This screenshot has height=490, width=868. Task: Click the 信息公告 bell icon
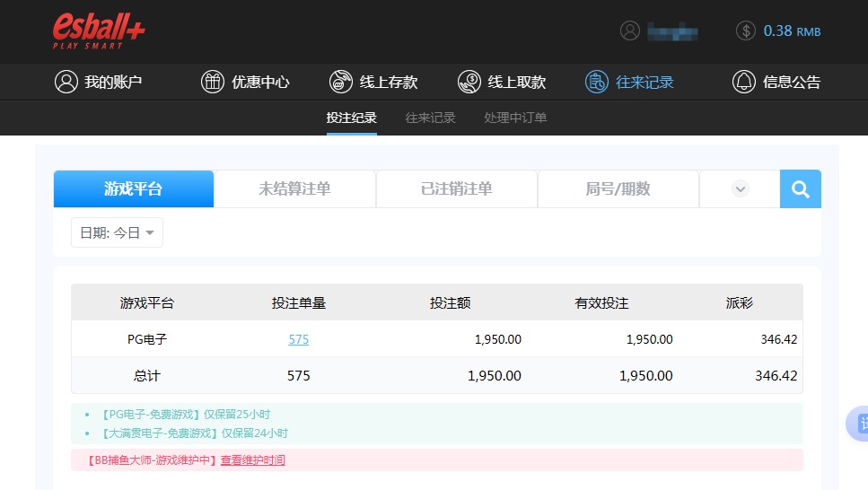(x=744, y=82)
